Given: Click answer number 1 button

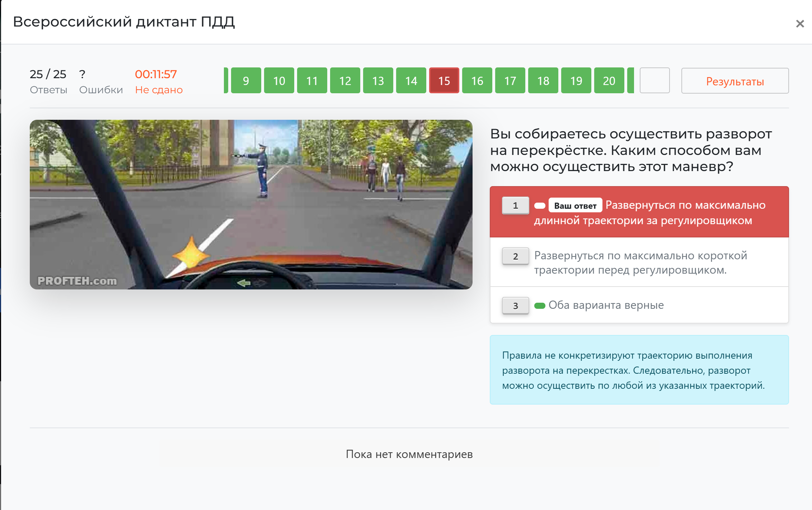Looking at the screenshot, I should point(516,206).
